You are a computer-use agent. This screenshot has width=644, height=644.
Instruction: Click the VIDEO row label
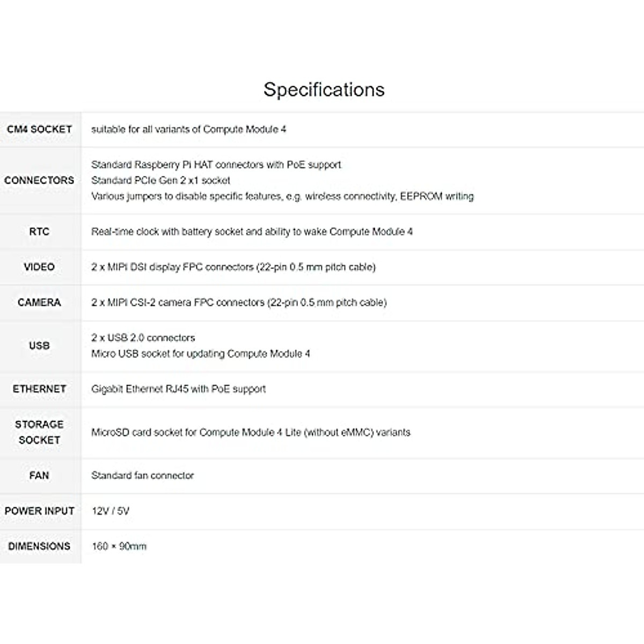(39, 267)
